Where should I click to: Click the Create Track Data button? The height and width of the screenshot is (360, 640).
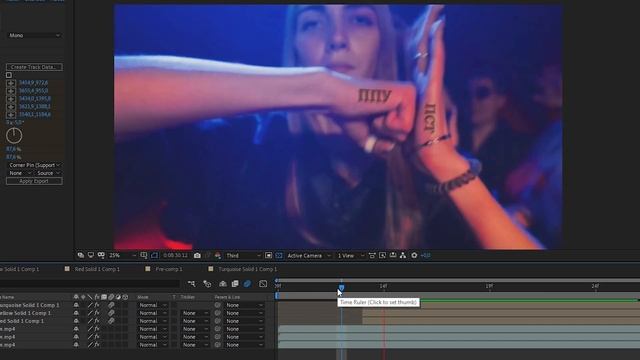click(34, 67)
